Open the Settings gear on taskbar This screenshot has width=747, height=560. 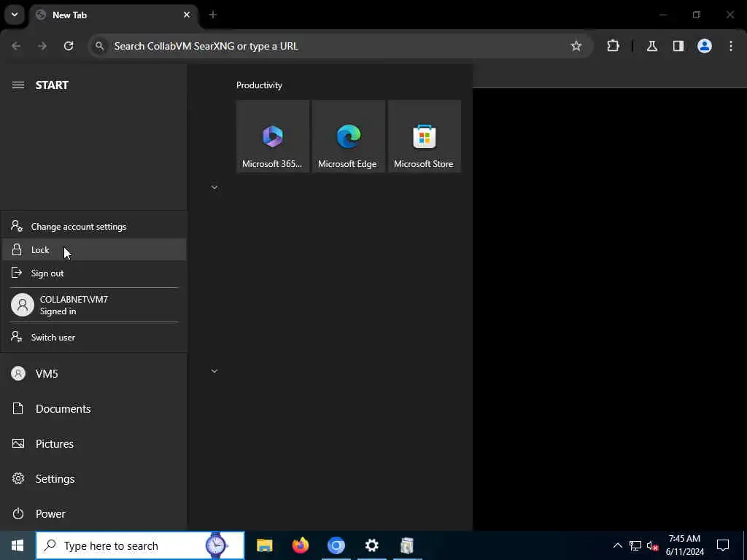(371, 545)
